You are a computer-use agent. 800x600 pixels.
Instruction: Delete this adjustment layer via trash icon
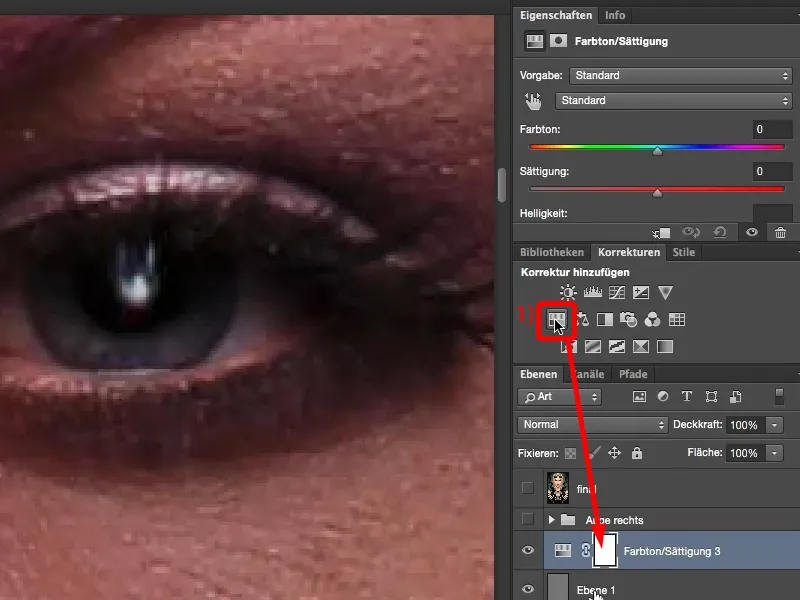[x=780, y=233]
